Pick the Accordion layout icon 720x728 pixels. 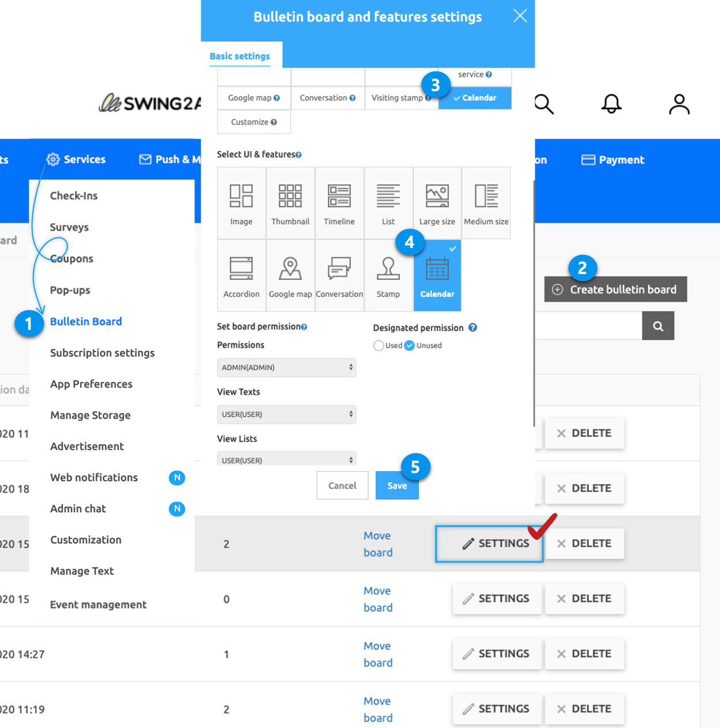click(241, 276)
